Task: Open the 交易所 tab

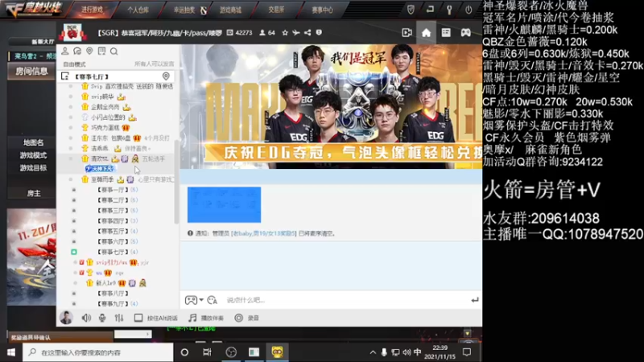Action: 276,10
